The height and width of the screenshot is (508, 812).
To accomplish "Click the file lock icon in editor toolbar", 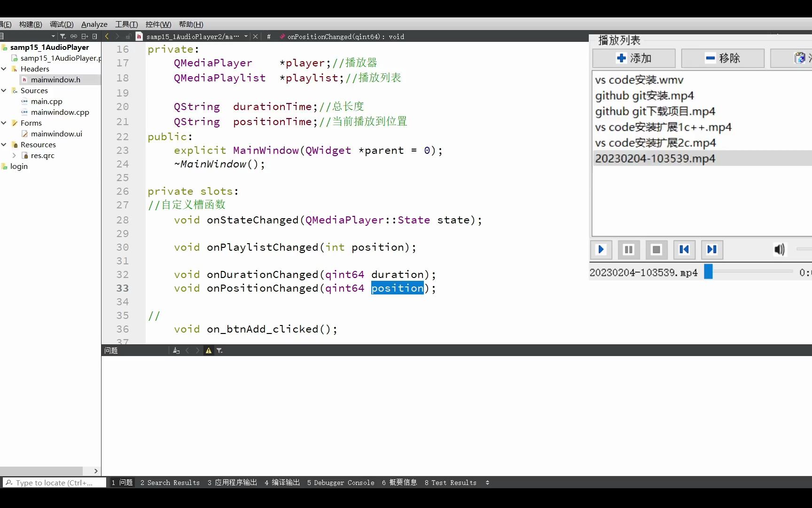I will (x=128, y=36).
